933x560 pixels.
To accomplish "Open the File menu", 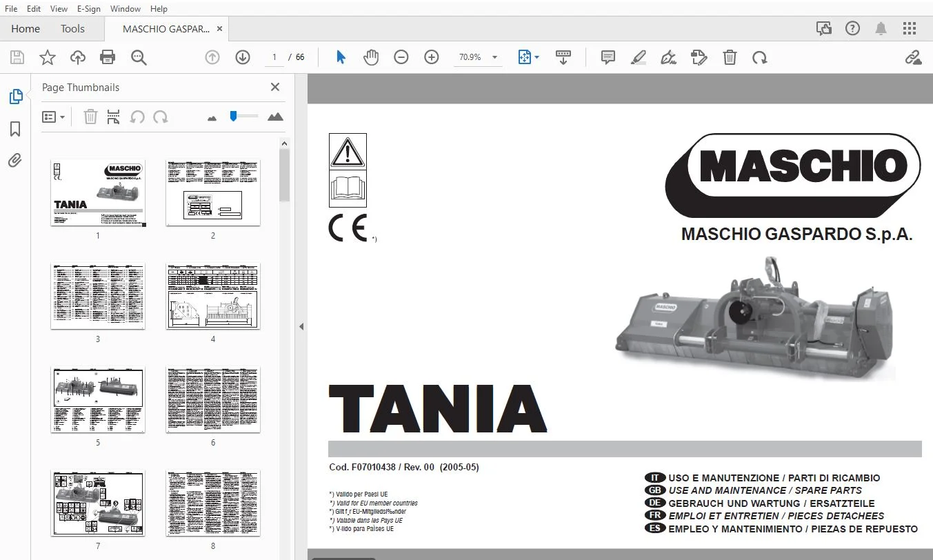I will (11, 9).
